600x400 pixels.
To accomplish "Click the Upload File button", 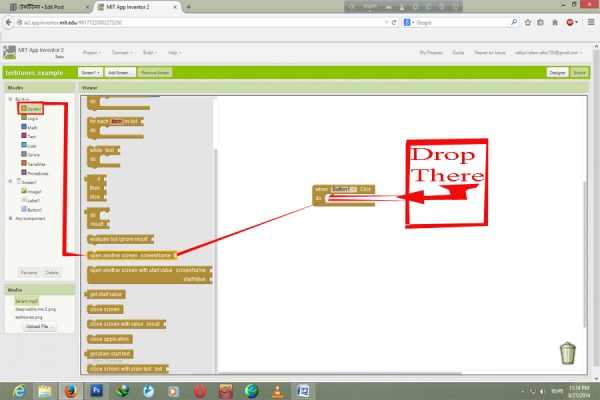I will [40, 327].
